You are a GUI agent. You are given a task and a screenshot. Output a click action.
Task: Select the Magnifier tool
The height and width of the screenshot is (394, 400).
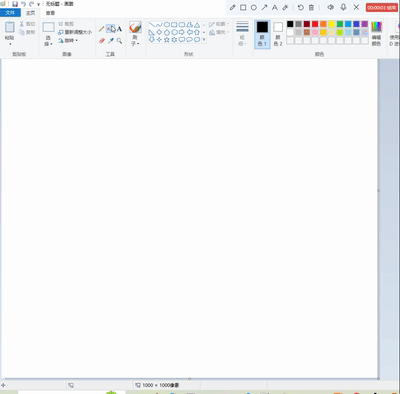[x=119, y=41]
